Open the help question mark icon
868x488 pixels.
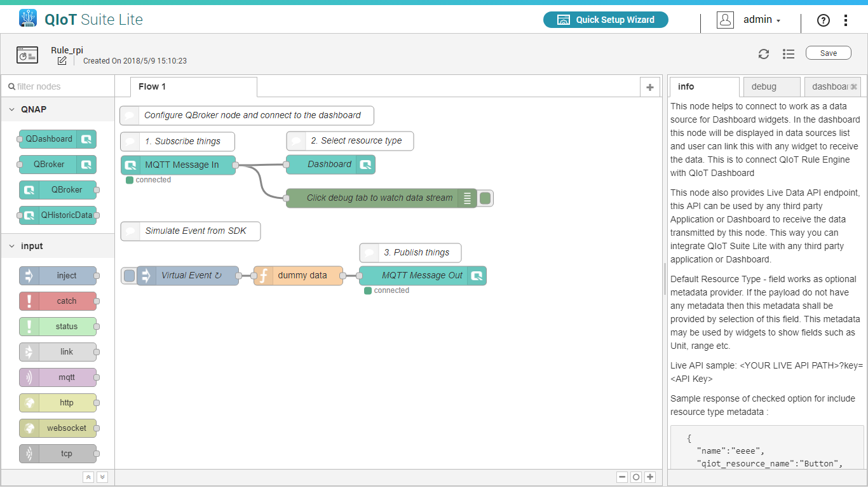click(x=823, y=20)
